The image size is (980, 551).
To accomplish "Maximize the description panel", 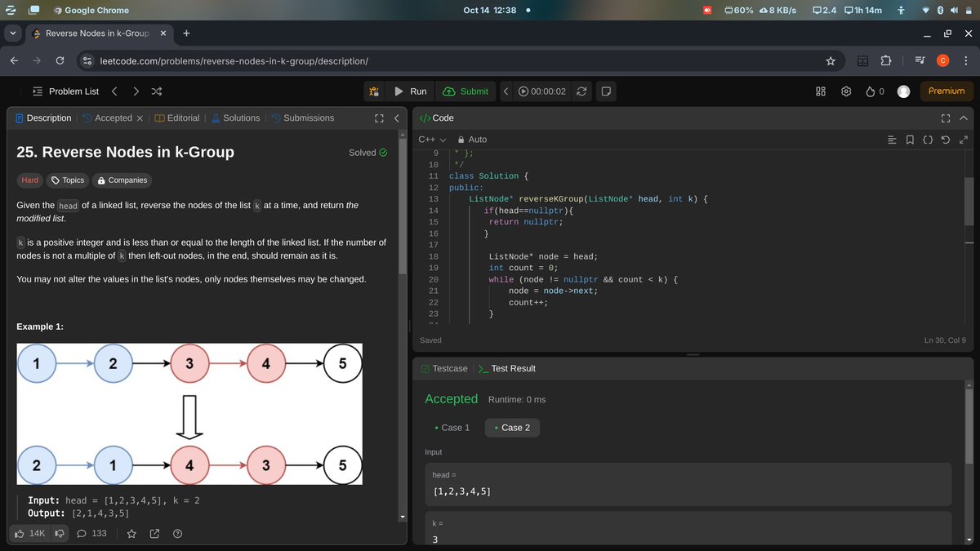I will coord(379,118).
